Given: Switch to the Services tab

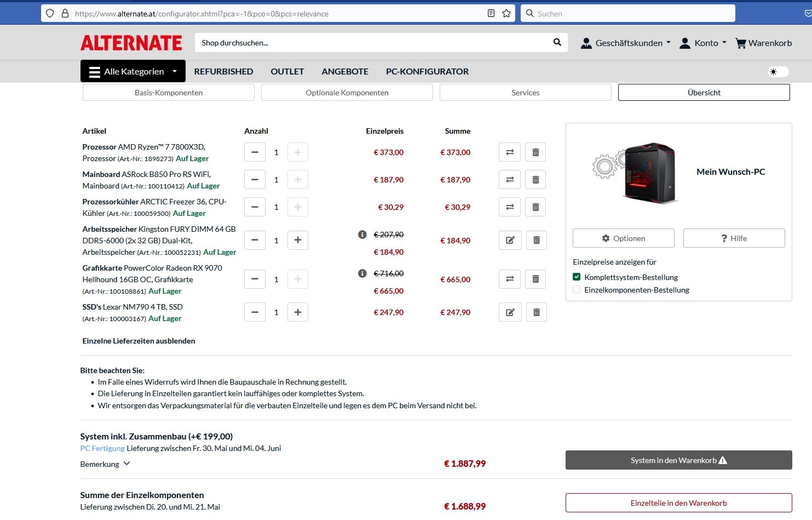Looking at the screenshot, I should 526,93.
